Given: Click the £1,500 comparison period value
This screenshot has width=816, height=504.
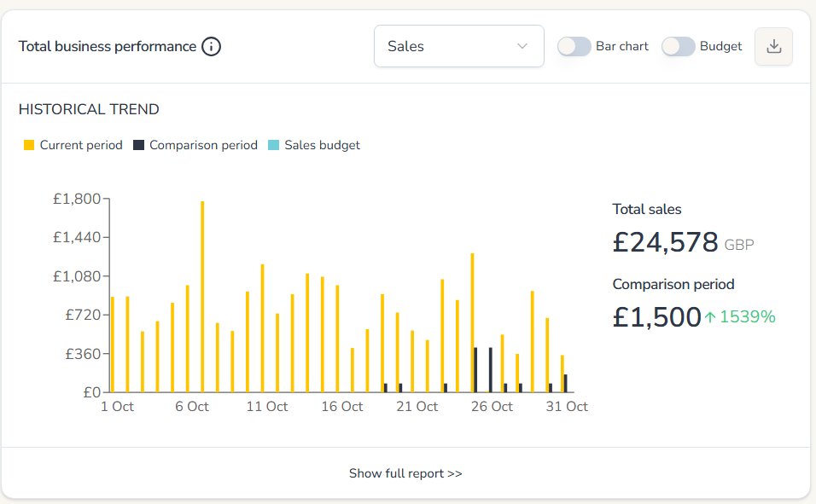Looking at the screenshot, I should pyautogui.click(x=656, y=317).
